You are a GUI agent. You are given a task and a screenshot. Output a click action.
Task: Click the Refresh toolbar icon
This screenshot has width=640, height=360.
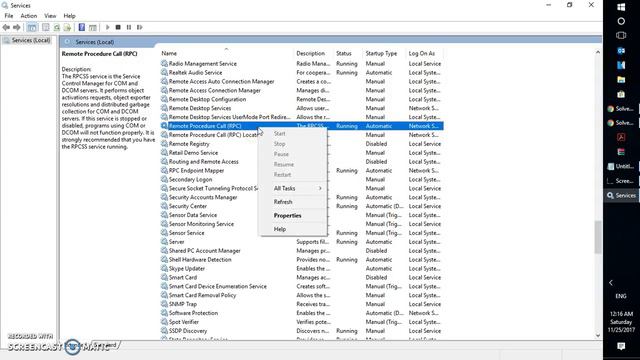click(x=57, y=27)
